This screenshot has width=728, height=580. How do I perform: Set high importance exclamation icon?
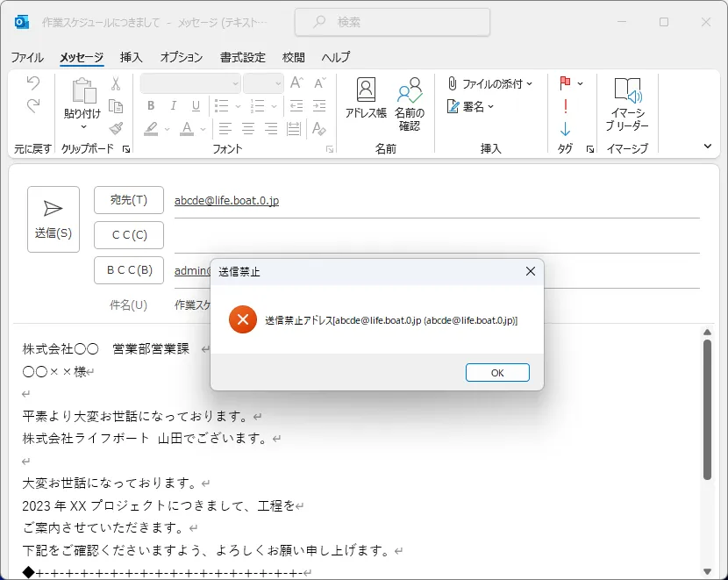point(565,106)
